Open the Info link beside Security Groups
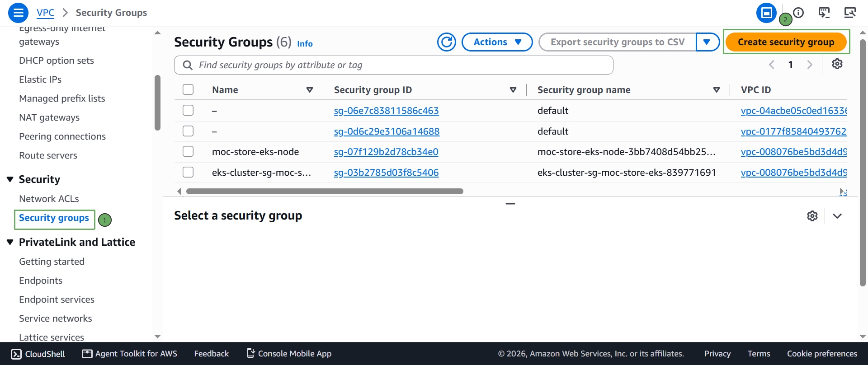The height and width of the screenshot is (365, 868). [305, 44]
